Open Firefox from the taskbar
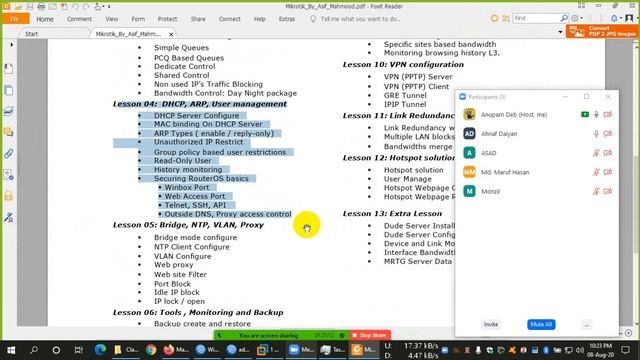Screen dimensions: 640x360 coord(176,350)
